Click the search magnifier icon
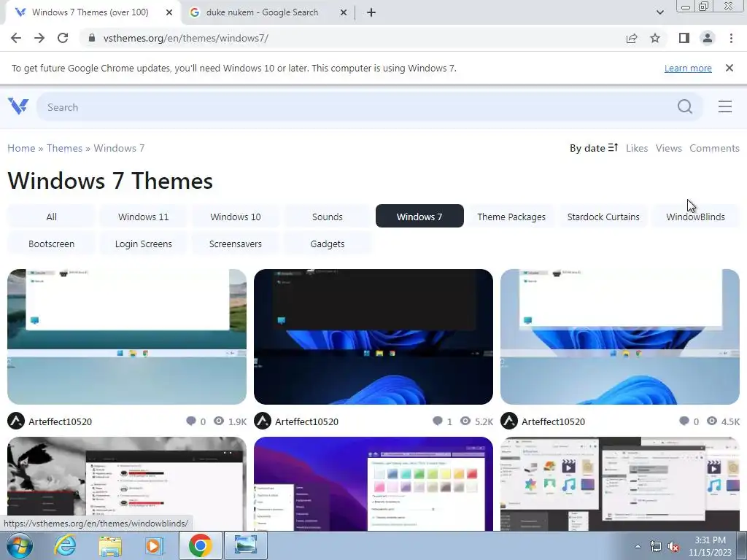Viewport: 747px width, 560px height. 684,106
